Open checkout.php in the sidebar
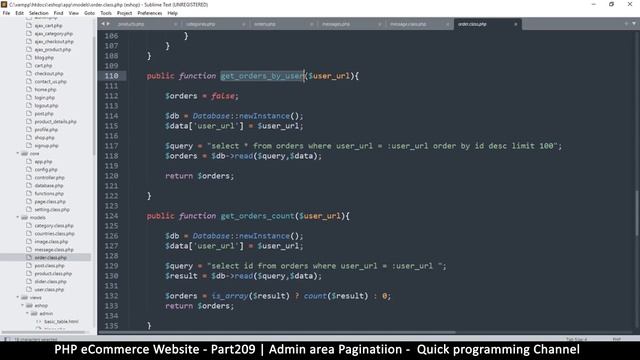640x360 pixels. coord(49,73)
